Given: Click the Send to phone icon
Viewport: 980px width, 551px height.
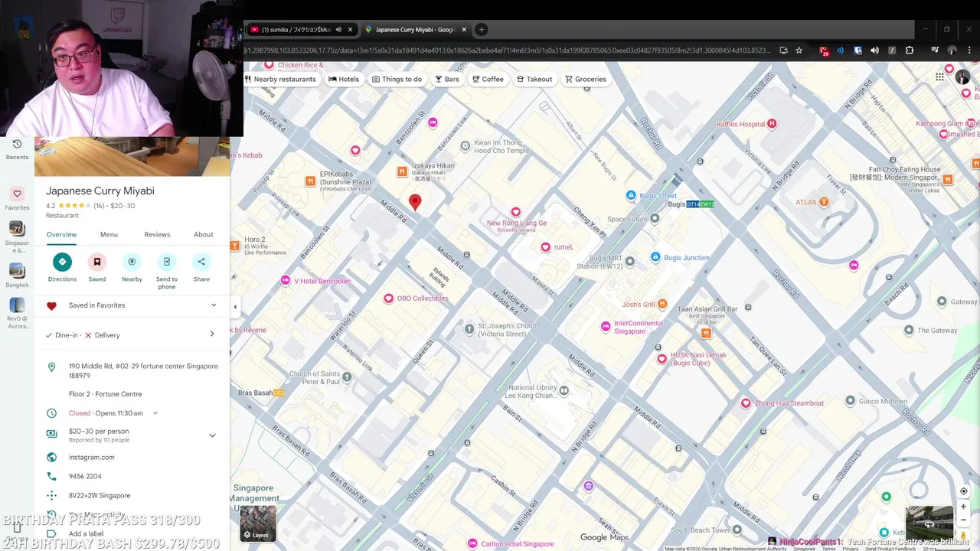Looking at the screenshot, I should tap(167, 262).
